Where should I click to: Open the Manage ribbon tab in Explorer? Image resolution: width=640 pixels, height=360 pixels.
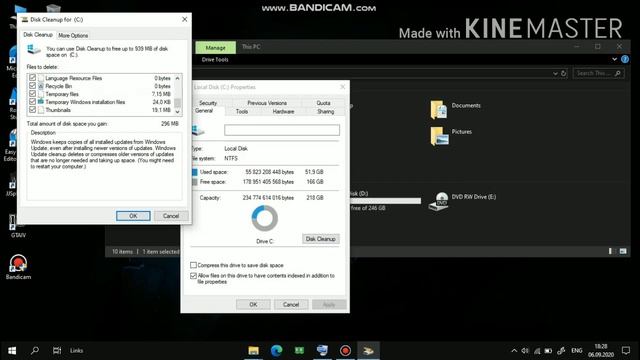(x=216, y=47)
